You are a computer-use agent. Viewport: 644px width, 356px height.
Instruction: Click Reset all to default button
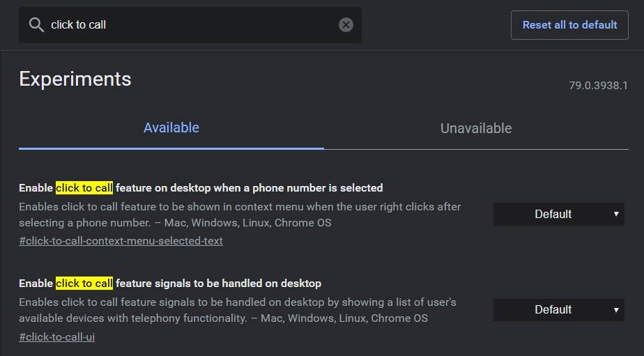(569, 25)
